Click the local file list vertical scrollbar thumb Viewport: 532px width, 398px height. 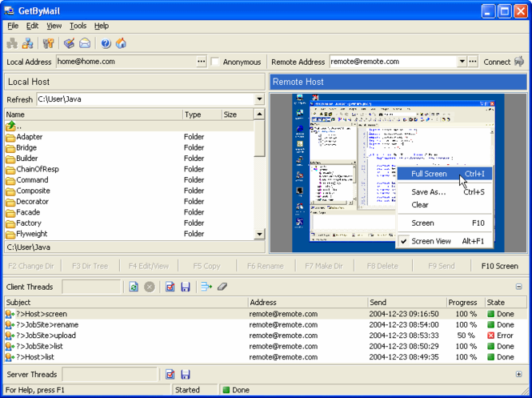coord(259,138)
